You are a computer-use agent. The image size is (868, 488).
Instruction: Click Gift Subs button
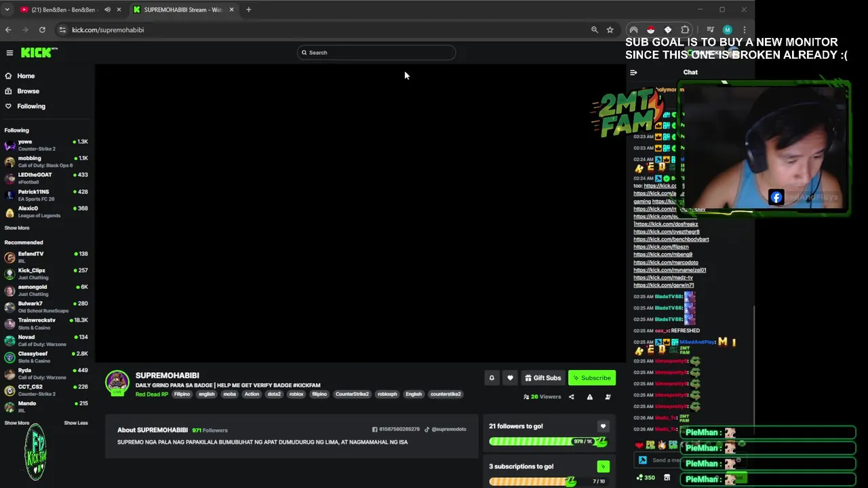click(x=542, y=378)
